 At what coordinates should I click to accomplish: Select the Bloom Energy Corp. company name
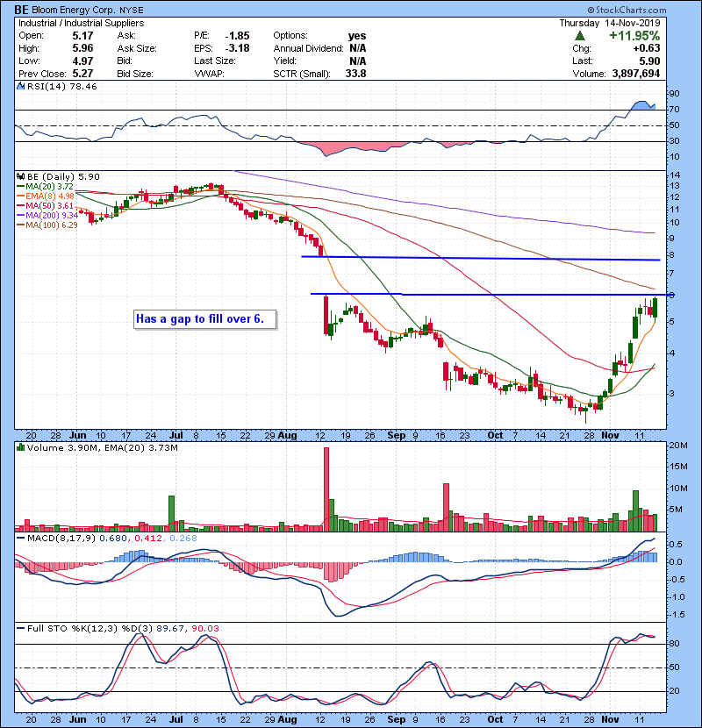[x=74, y=10]
